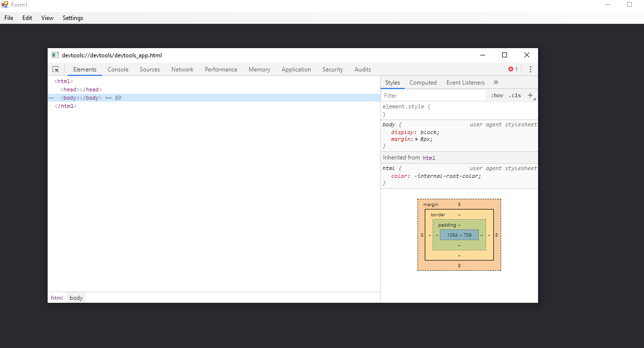Click the html link in Inherited from

(x=429, y=158)
